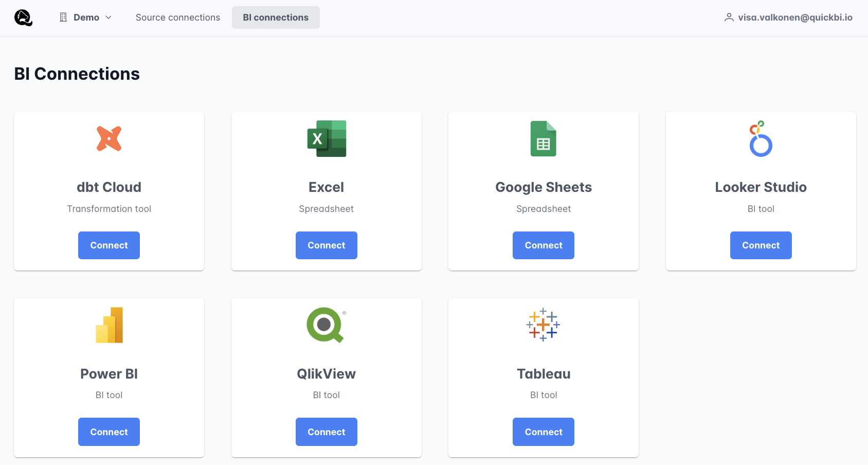Connect the Power BI tool
868x465 pixels.
[109, 432]
